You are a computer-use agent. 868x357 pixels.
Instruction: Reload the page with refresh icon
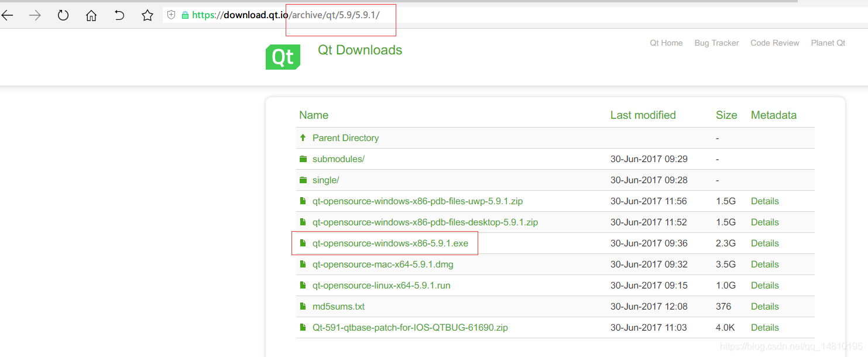pyautogui.click(x=63, y=16)
